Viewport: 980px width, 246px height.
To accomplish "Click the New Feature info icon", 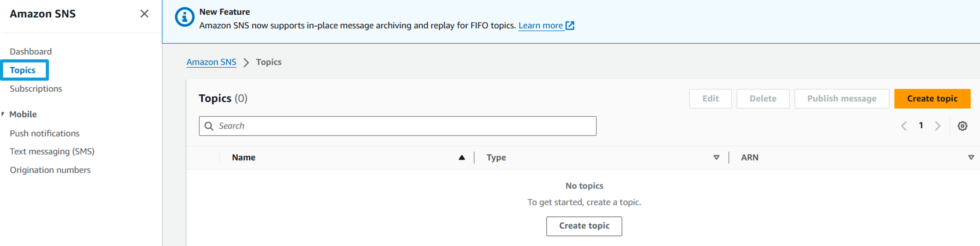I will 185,17.
